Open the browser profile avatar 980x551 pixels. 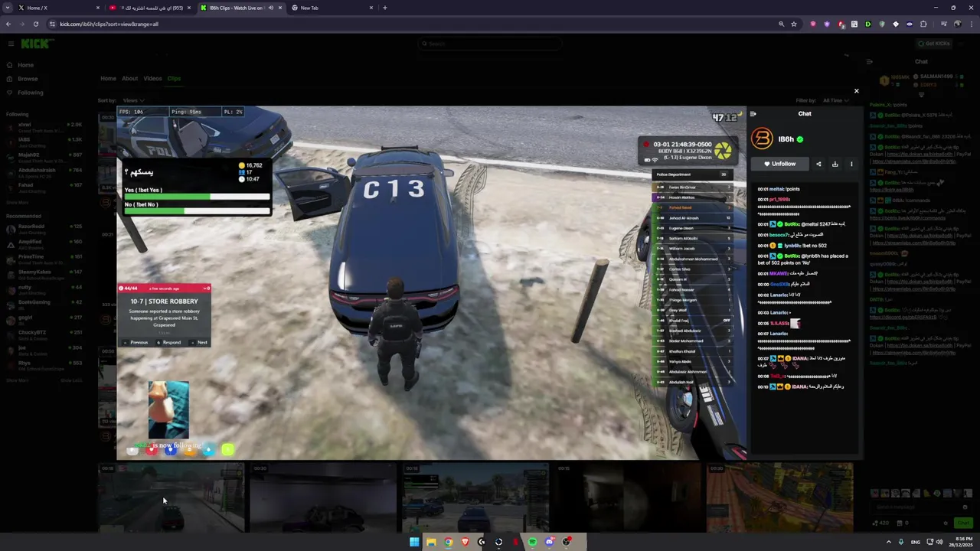coord(957,24)
